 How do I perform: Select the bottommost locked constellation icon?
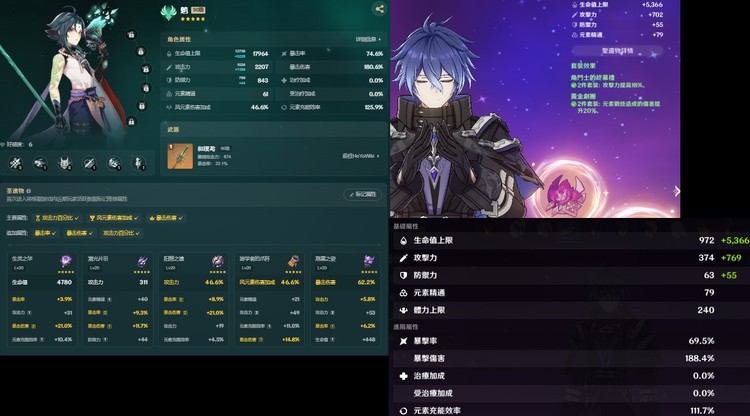pyautogui.click(x=131, y=122)
